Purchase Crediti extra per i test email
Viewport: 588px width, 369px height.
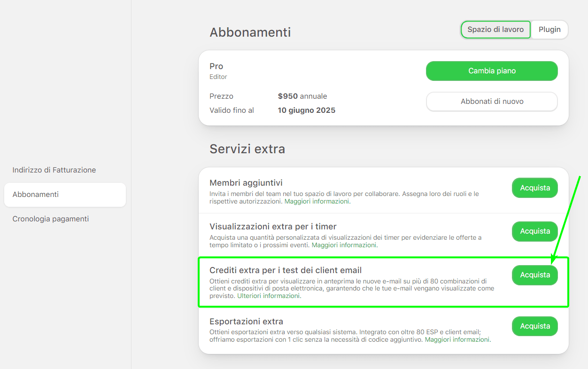tap(534, 275)
